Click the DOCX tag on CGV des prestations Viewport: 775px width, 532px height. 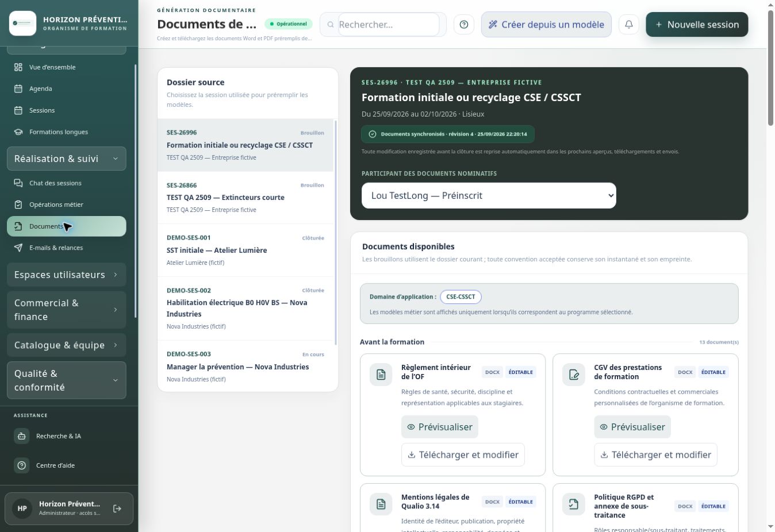tap(685, 372)
